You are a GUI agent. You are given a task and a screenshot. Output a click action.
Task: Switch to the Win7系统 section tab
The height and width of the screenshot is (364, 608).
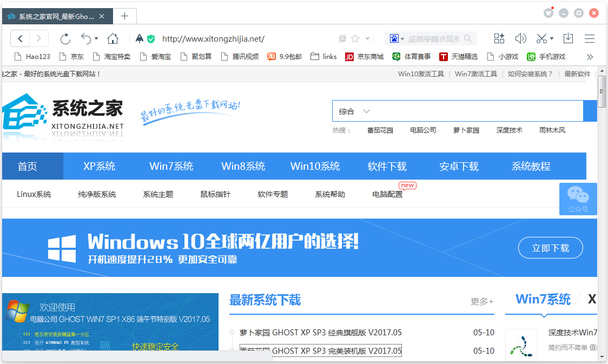point(543,299)
